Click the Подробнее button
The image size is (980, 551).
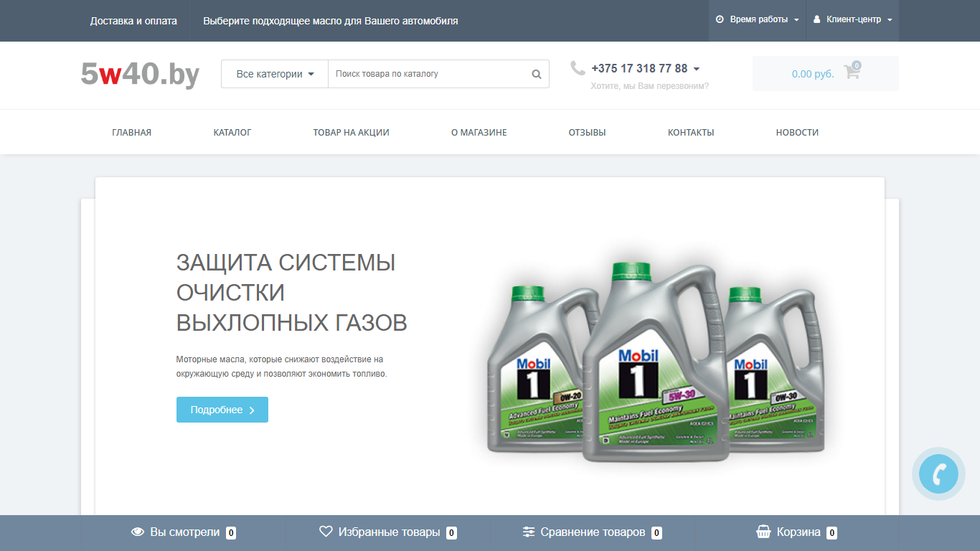tap(222, 410)
